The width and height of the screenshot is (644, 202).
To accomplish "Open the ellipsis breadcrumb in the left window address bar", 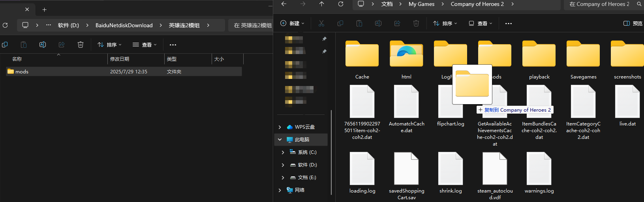I will (x=49, y=25).
